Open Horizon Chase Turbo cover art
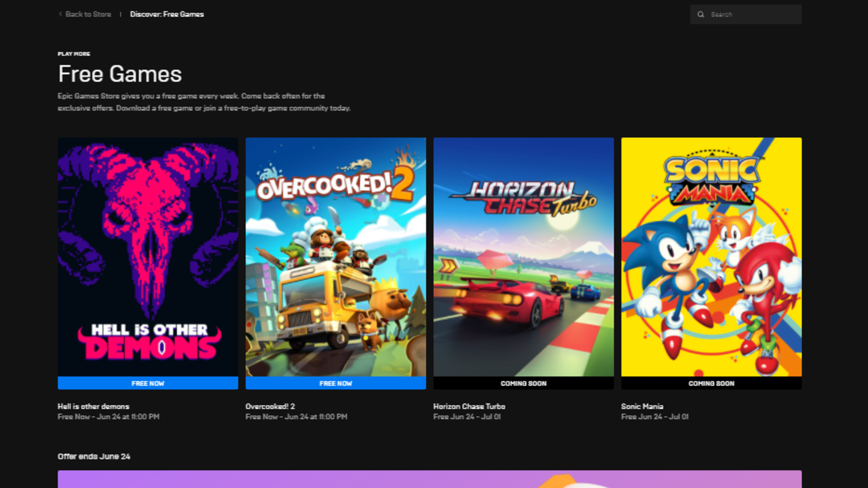Viewport: 868px width, 488px height. (x=524, y=257)
